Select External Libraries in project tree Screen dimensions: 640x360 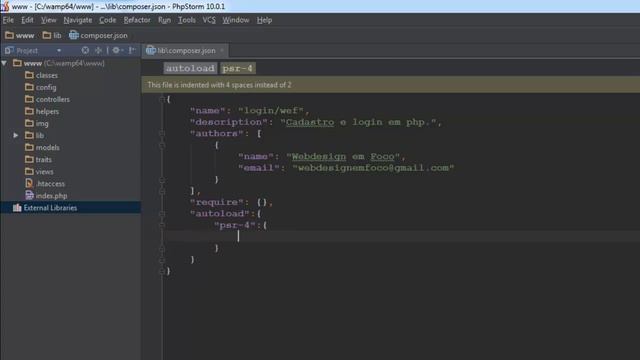(x=50, y=208)
